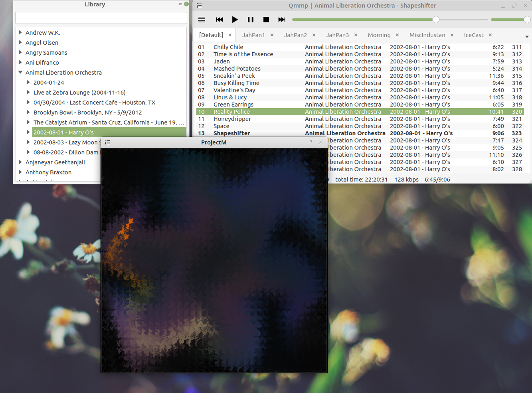Image resolution: width=532 pixels, height=393 pixels.
Task: Select The Catalyst Atrium album in Library
Action: 109,122
